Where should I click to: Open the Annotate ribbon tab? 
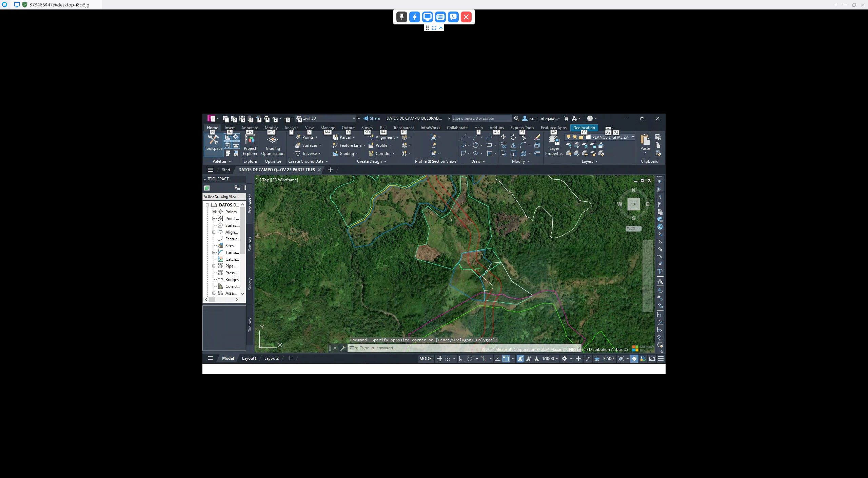250,128
